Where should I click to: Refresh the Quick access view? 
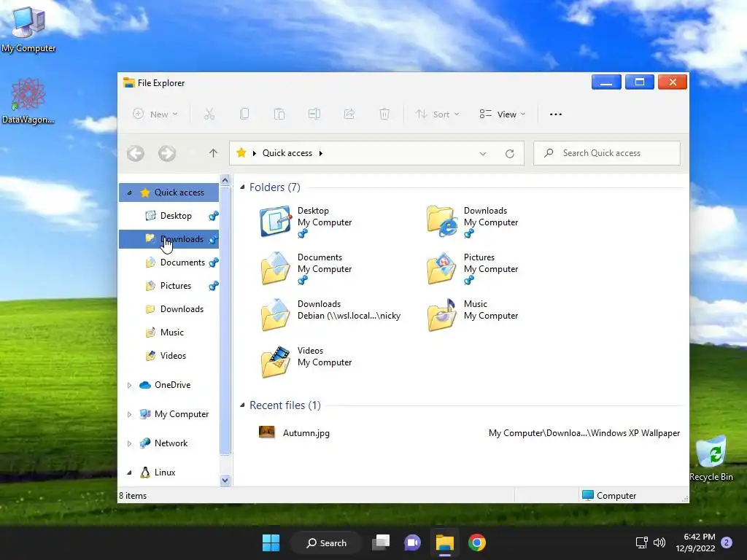tap(510, 153)
